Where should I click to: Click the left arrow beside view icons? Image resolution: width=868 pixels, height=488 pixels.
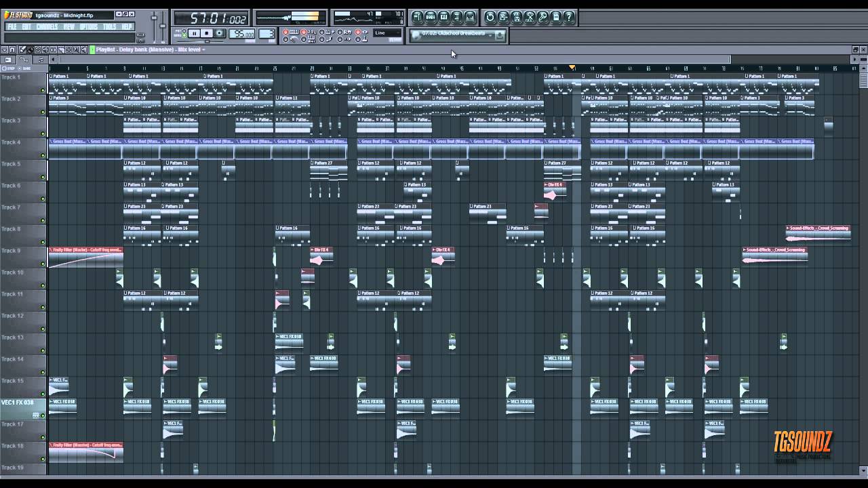click(x=53, y=60)
